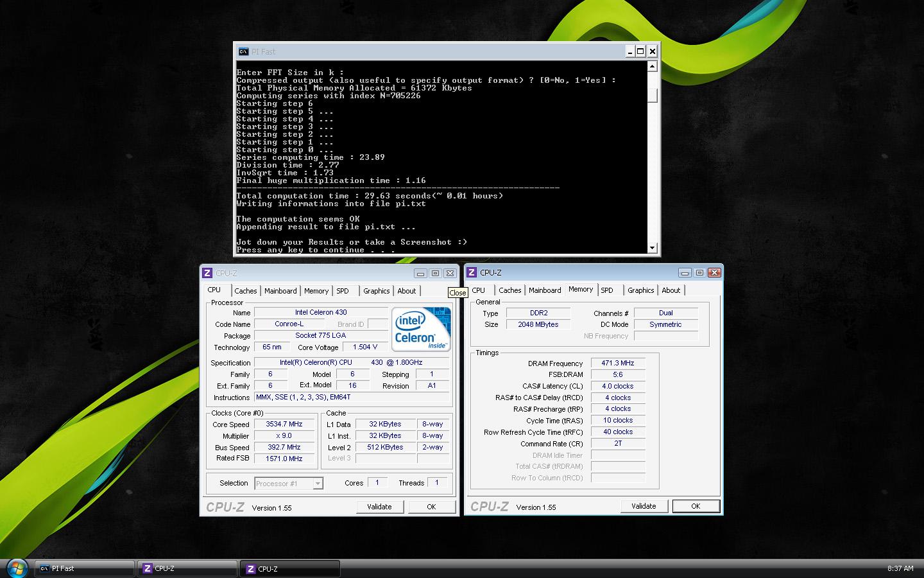Select CPU tab in left CPU-Z
The image size is (924, 578).
click(214, 290)
